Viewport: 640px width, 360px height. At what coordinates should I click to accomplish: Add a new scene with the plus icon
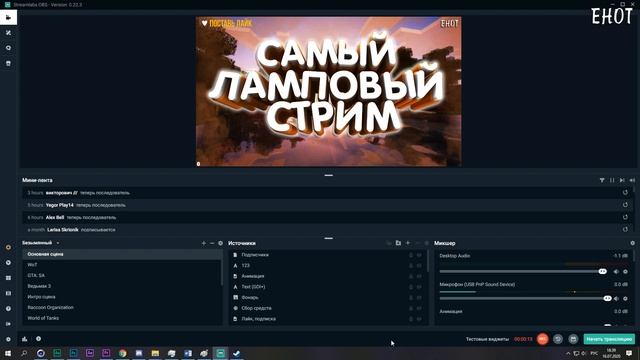click(x=204, y=243)
